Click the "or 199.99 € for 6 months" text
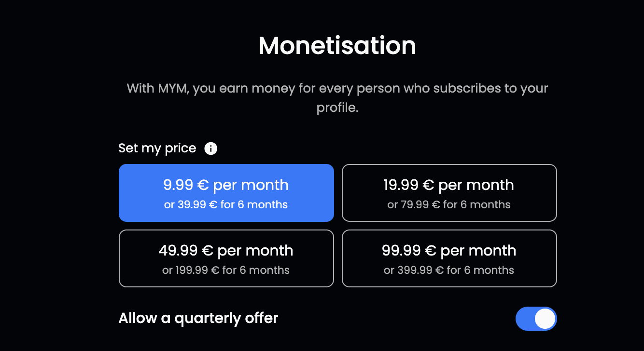 coord(226,270)
